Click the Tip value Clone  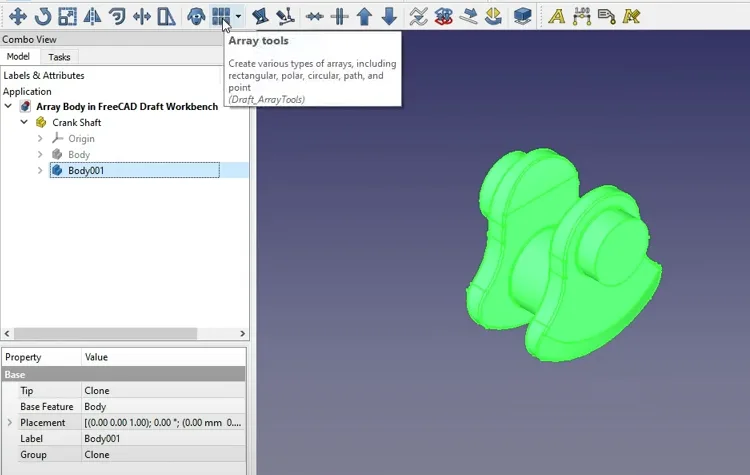tap(164, 390)
